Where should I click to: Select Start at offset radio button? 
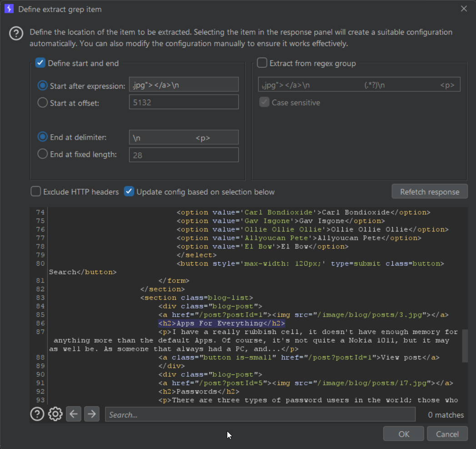(x=43, y=103)
